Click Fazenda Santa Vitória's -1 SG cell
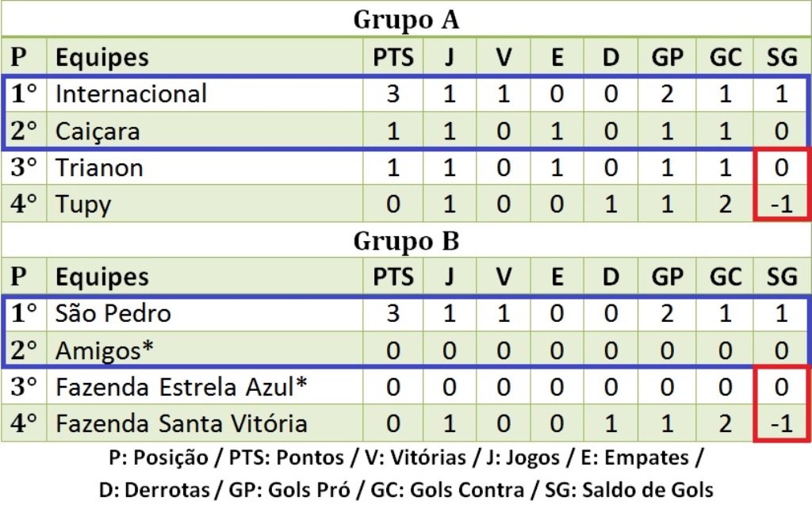 pos(782,423)
